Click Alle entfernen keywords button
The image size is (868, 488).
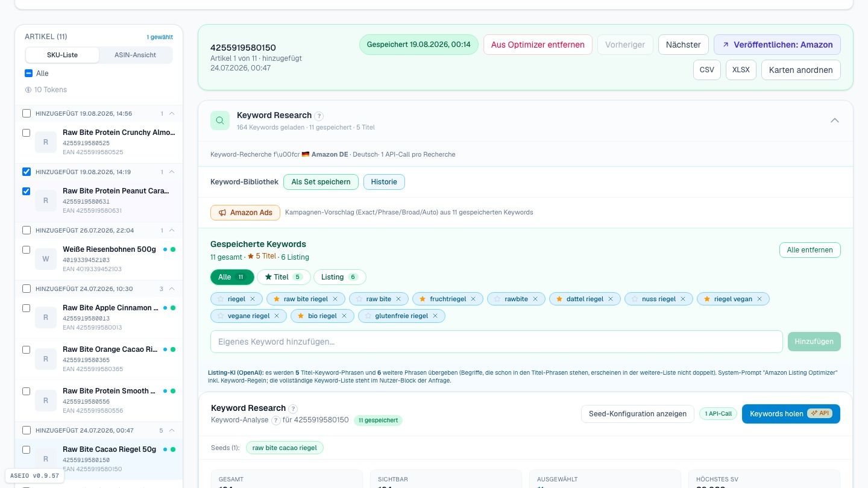(810, 250)
